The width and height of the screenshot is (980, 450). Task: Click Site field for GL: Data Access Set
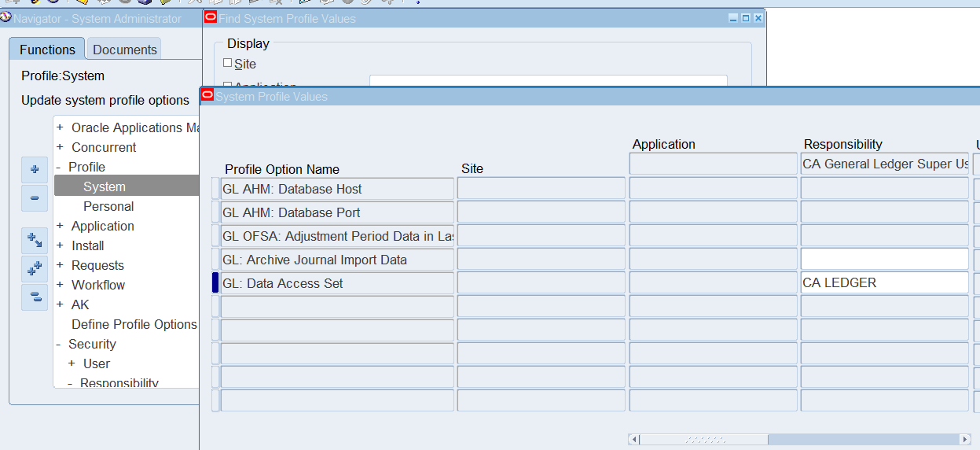541,283
